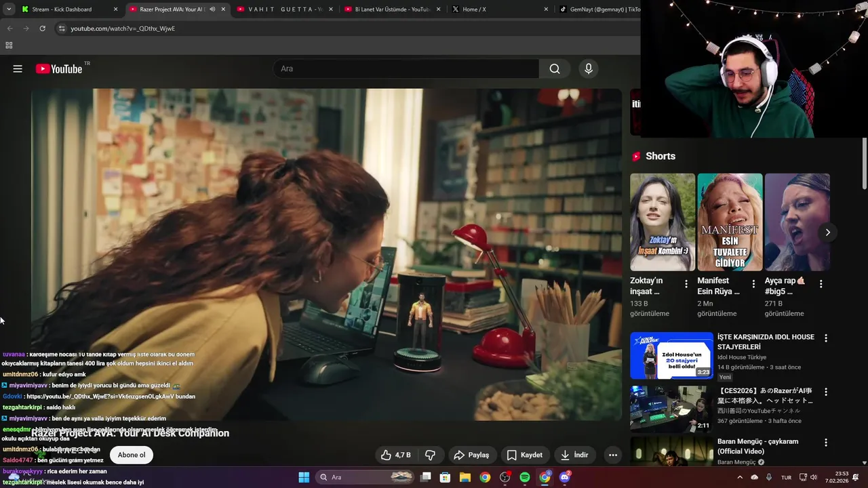Image resolution: width=868 pixels, height=488 pixels.
Task: Click the microphone tray icon
Action: point(768,477)
